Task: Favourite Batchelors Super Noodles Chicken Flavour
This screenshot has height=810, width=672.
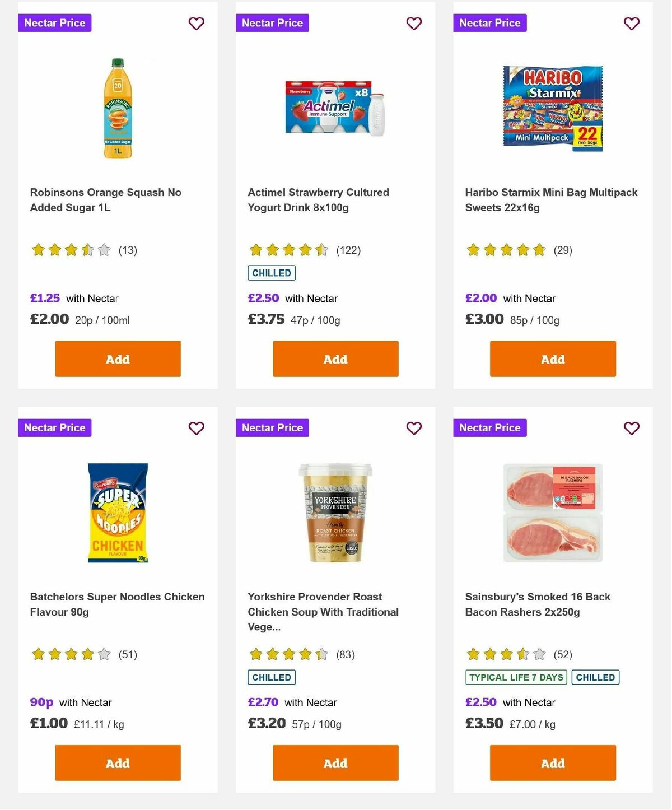Action: coord(196,428)
